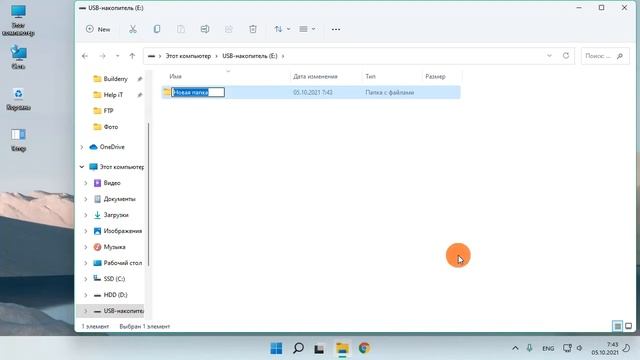The image size is (640, 360).
Task: Go up one folder level
Action: point(132,56)
